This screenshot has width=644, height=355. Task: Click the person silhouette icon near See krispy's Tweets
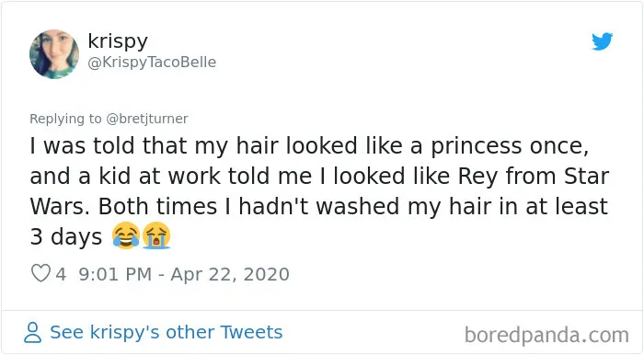tap(32, 332)
